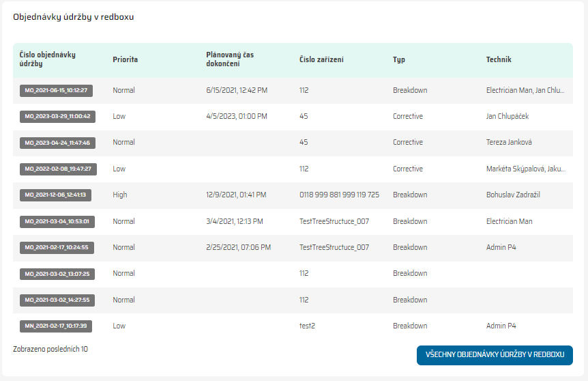The image size is (588, 381).
Task: Select order MO_2022-02-08_19:47:27
Action: [57, 169]
